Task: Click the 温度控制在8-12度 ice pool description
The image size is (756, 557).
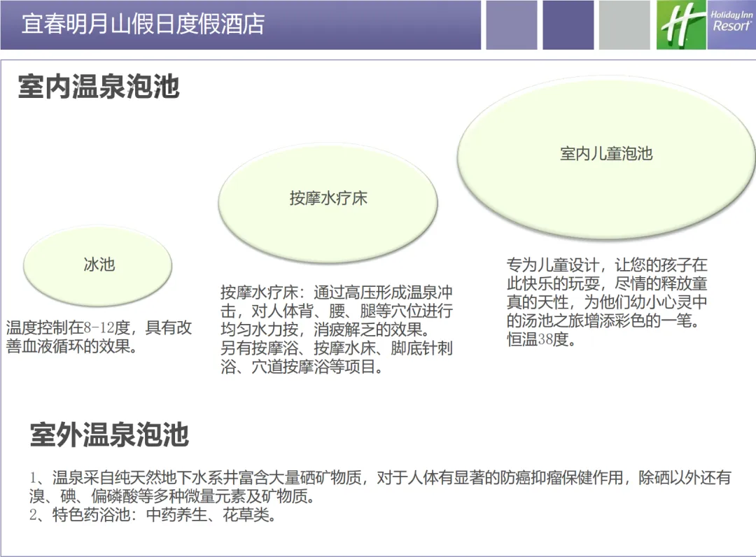Action: (x=99, y=337)
